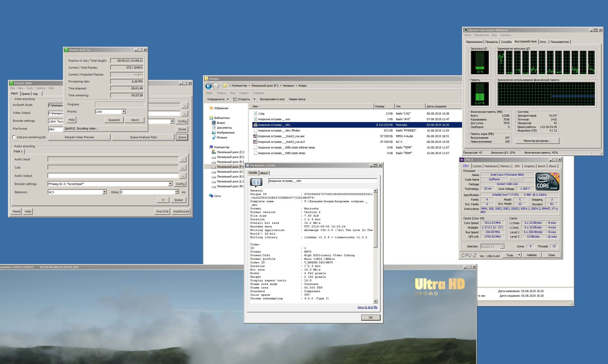The width and height of the screenshot is (608, 364).
Task: Click the Suspend encoding button
Action: coord(114,120)
